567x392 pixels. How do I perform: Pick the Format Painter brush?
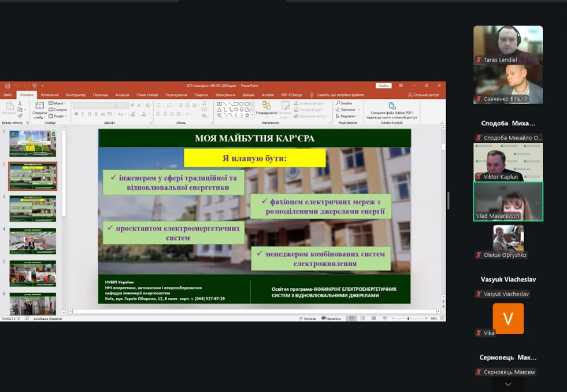coord(20,116)
